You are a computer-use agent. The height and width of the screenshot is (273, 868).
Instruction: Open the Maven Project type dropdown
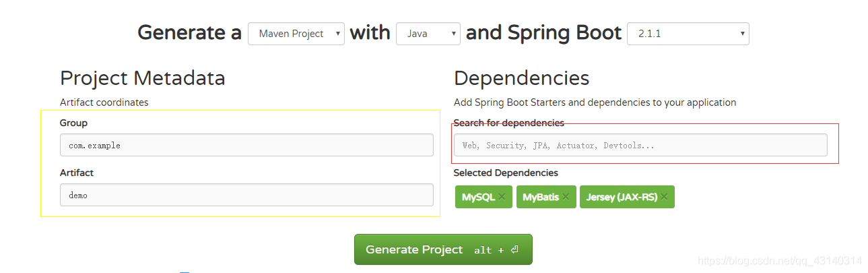(296, 34)
